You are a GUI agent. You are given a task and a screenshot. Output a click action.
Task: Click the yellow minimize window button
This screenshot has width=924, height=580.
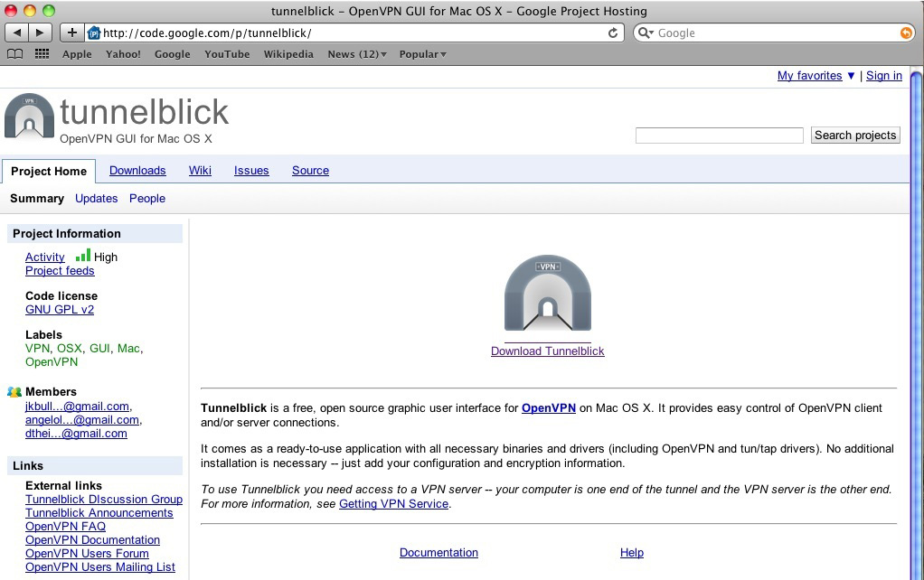(30, 11)
